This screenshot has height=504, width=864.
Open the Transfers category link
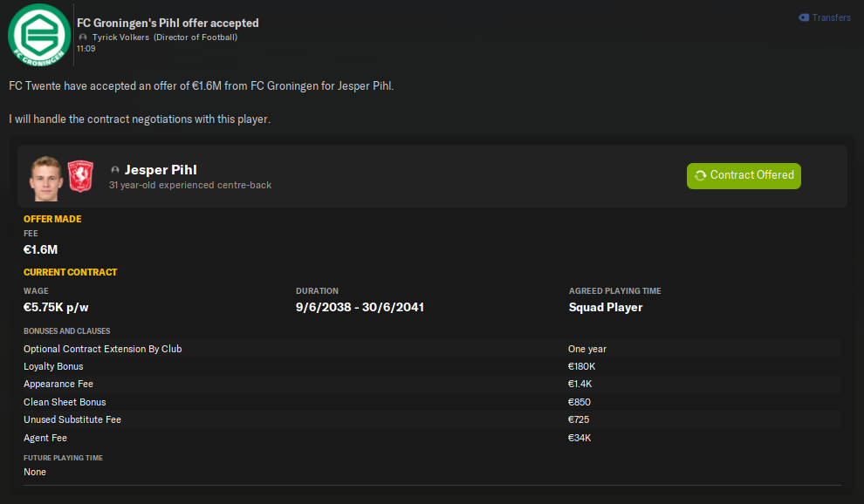(831, 17)
